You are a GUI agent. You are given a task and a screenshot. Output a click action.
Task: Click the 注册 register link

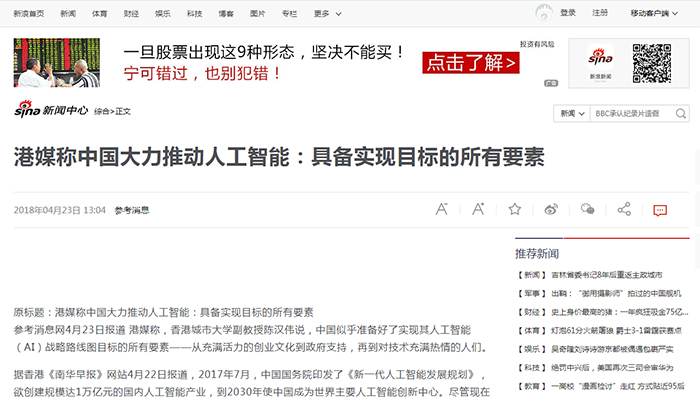click(x=599, y=13)
